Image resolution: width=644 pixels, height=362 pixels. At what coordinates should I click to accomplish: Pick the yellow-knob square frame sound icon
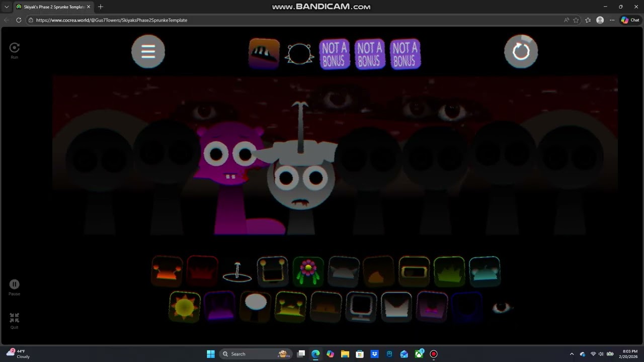pyautogui.click(x=273, y=271)
